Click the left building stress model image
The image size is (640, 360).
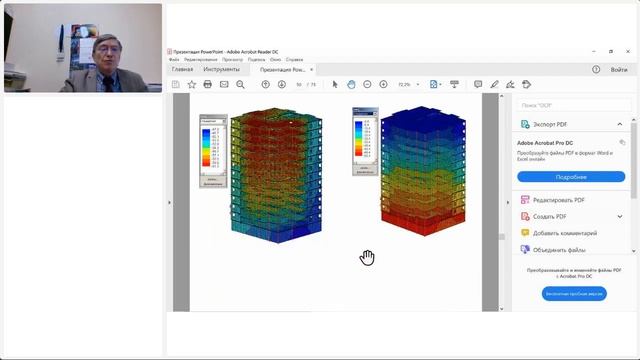click(x=277, y=175)
